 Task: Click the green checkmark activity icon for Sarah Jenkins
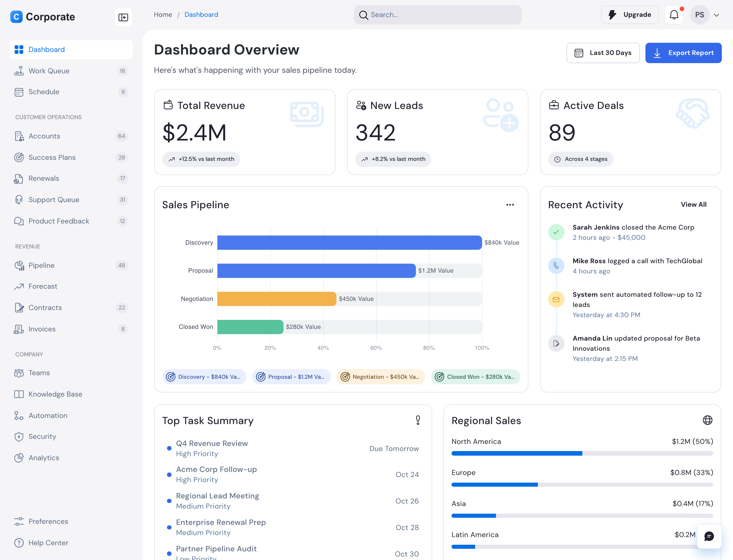click(556, 232)
